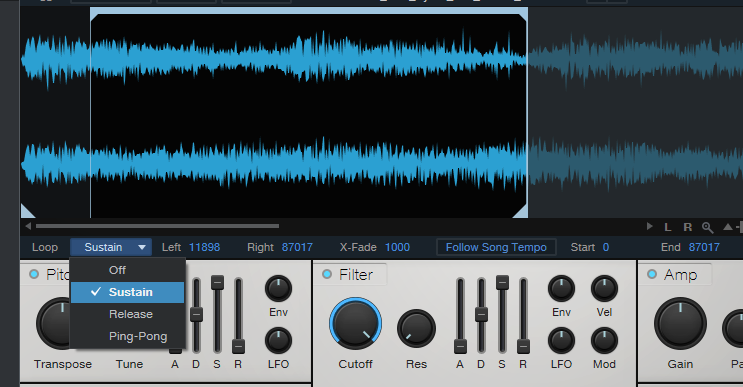Click the Filter Mod knob
The height and width of the screenshot is (387, 743).
click(x=604, y=341)
